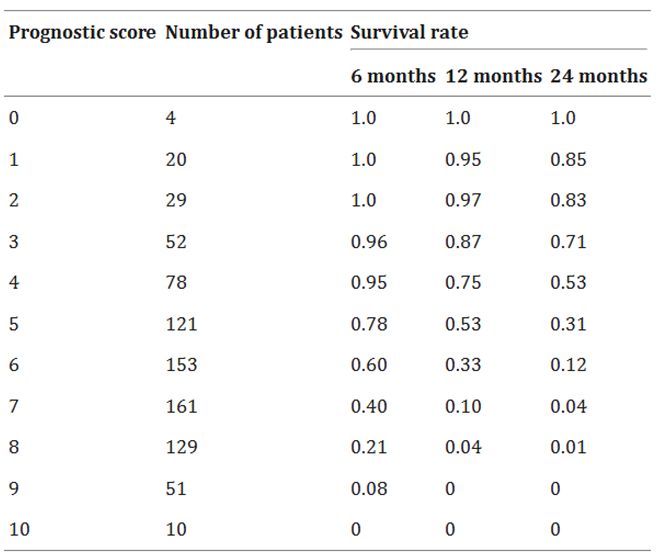Click the 0.78 six-month survival value
Screen dimensions: 657x555
point(368,324)
